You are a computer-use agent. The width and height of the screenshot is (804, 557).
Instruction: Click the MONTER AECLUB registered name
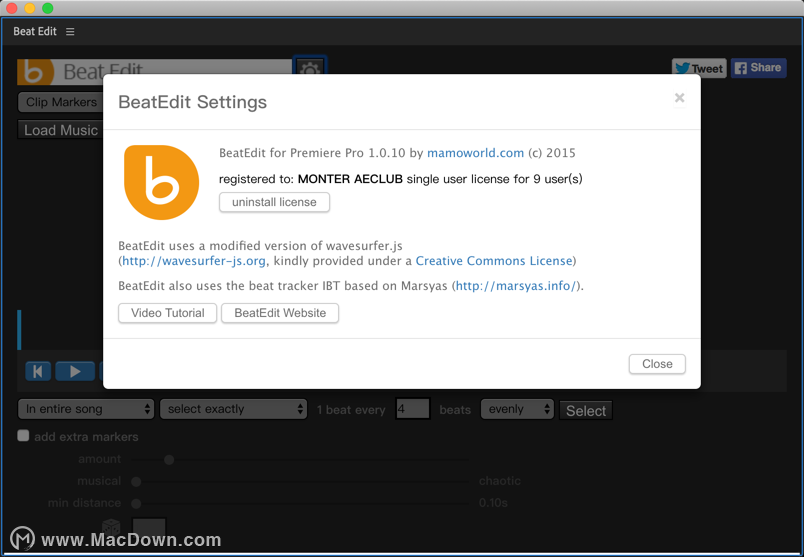tap(350, 179)
